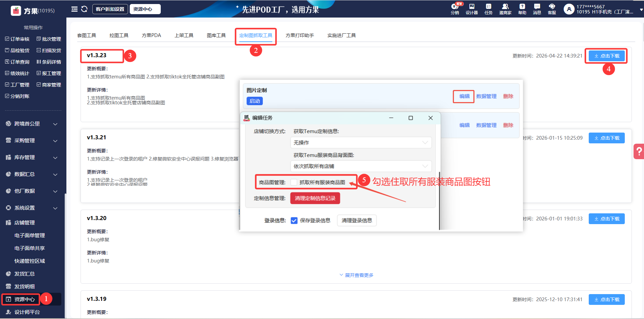Image resolution: width=644 pixels, height=319 pixels.
Task: Expand the 库存管理 menu chevron
Action: pyautogui.click(x=55, y=158)
